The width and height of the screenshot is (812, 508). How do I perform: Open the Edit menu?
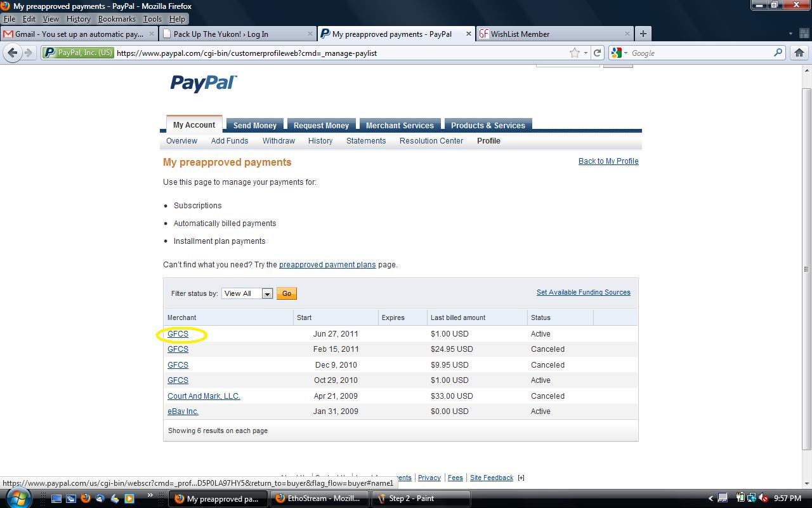(29, 19)
